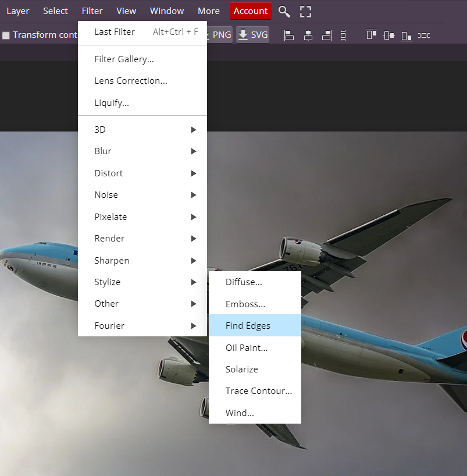Image resolution: width=467 pixels, height=476 pixels.
Task: Open Filter Gallery dialog
Action: pos(142,59)
